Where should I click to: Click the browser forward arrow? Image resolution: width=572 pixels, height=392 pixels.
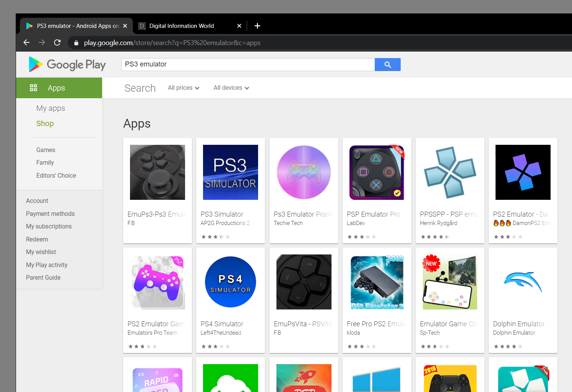[x=42, y=42]
